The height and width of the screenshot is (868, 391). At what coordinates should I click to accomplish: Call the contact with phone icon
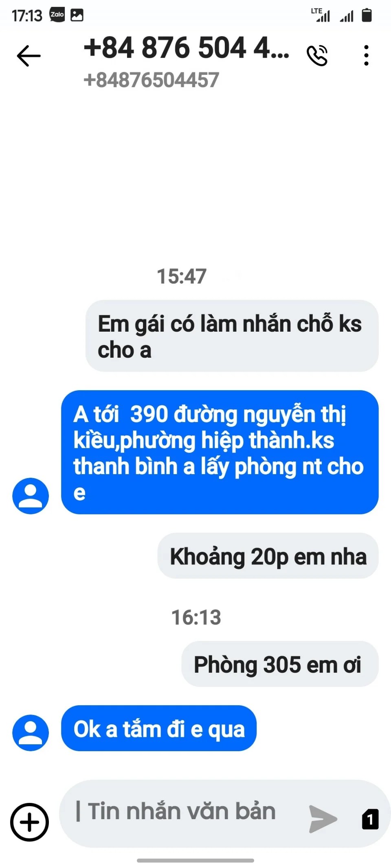(317, 56)
